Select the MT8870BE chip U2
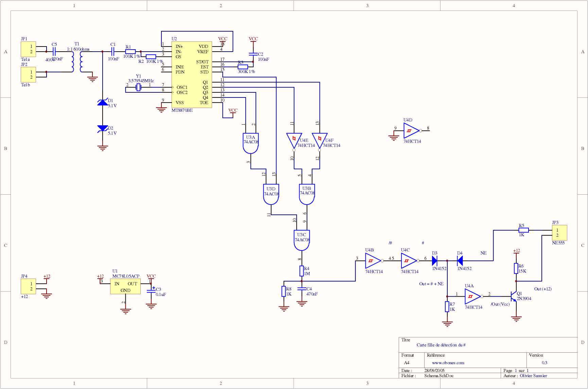Screen dimensions: 588x389 (191, 74)
